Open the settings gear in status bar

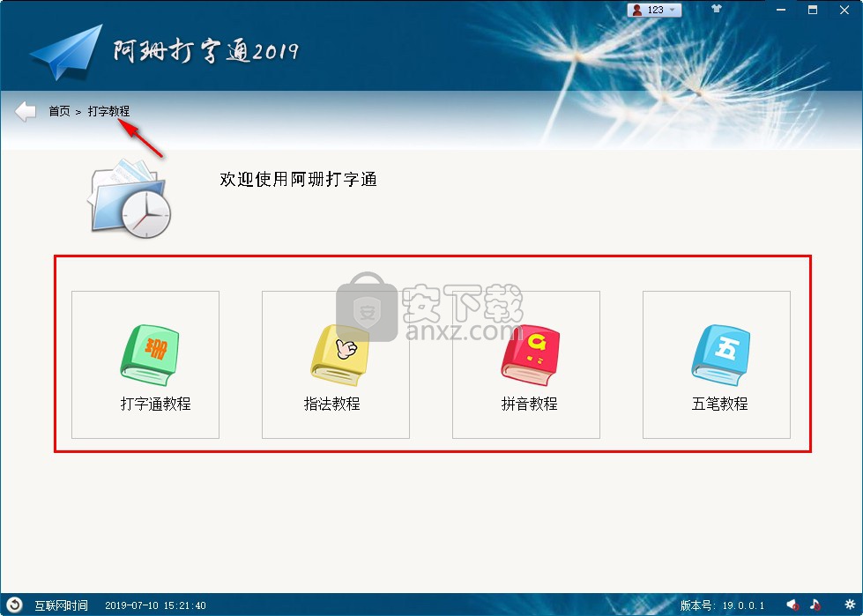coord(849,605)
